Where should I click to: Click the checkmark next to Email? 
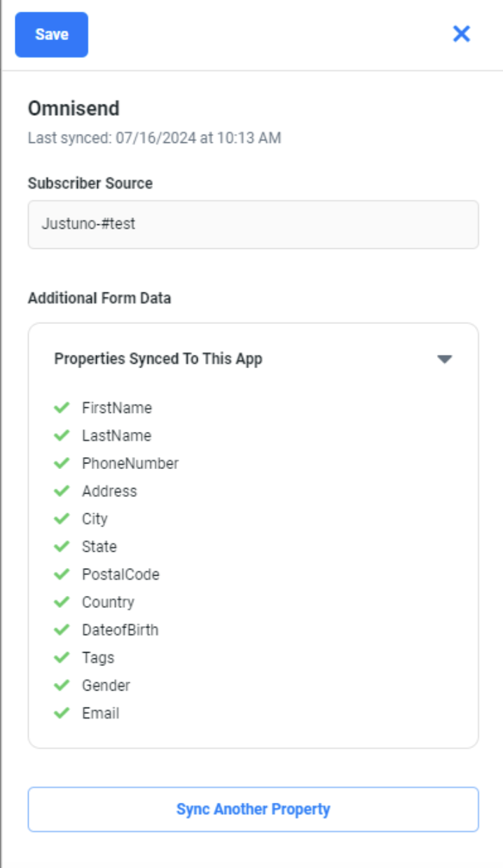click(62, 713)
